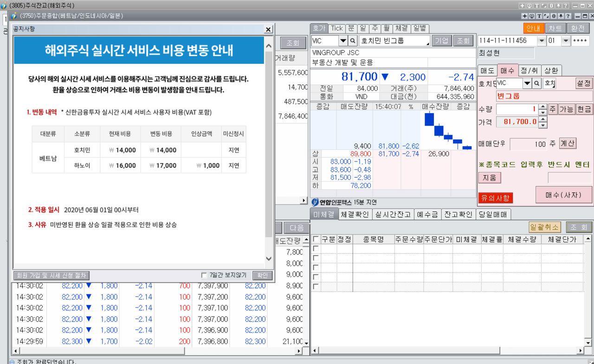Click the orange 안내 button
The image size is (594, 364).
click(533, 28)
